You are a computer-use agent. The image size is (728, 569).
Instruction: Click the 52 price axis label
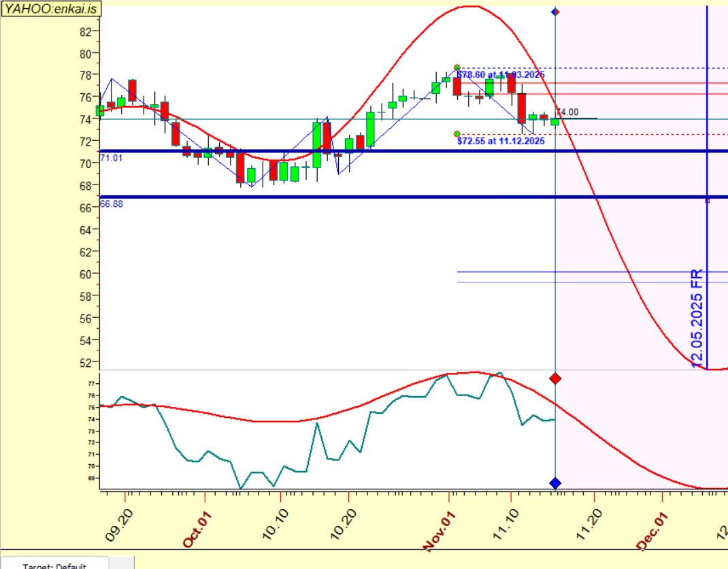[86, 362]
